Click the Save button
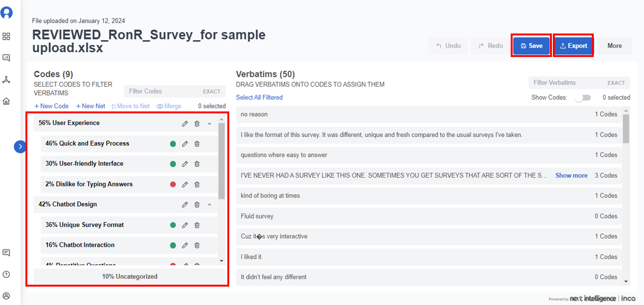 (531, 46)
